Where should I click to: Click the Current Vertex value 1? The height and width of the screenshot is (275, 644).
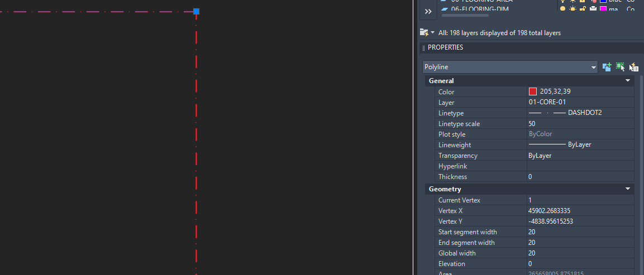(x=581, y=200)
